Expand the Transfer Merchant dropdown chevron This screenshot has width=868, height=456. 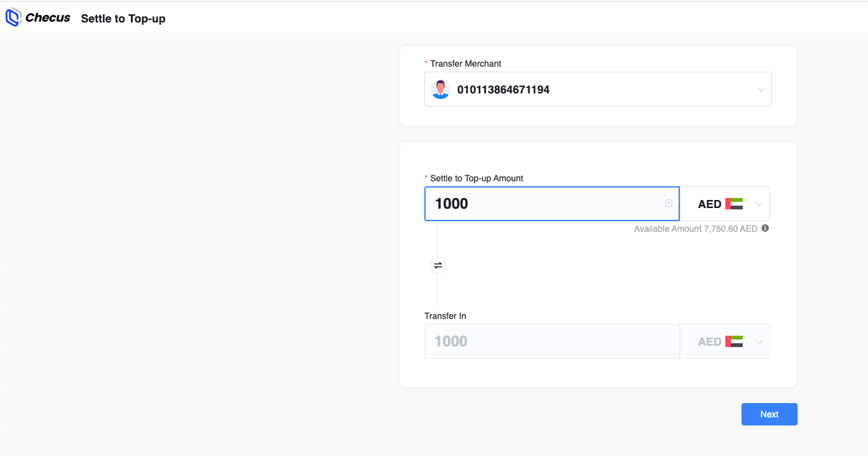pos(761,89)
